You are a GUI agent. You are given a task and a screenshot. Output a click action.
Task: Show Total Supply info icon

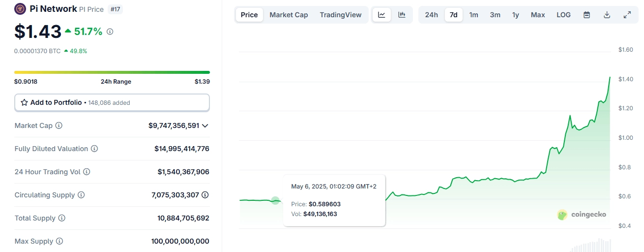(x=62, y=218)
